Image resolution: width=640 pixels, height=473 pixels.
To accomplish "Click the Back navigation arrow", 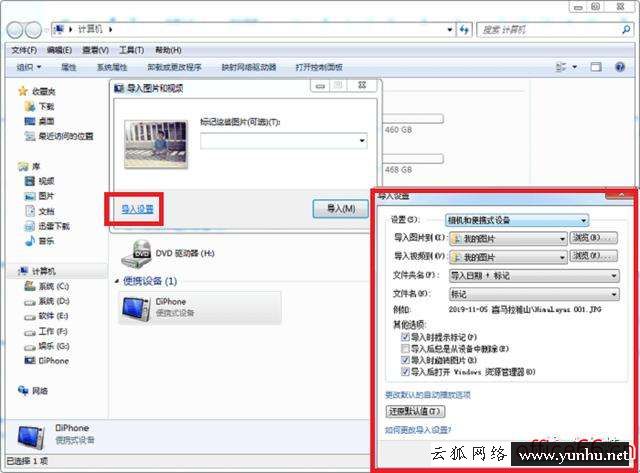I will point(15,30).
